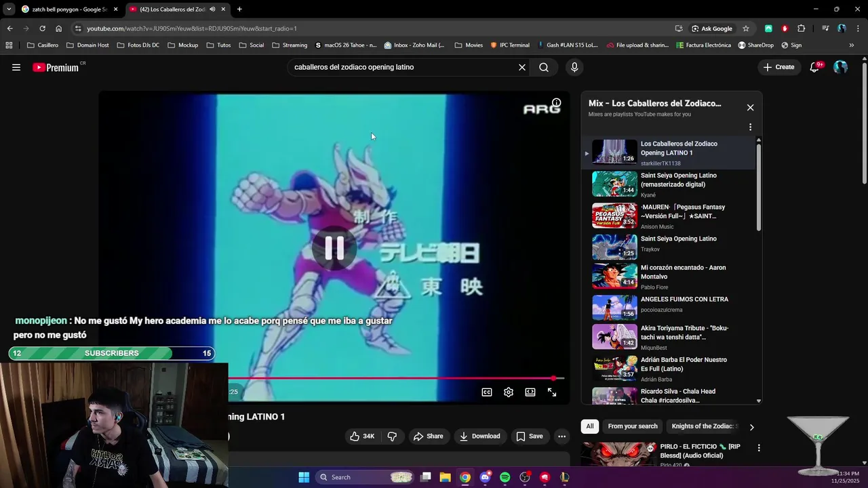868x488 pixels.
Task: Enter fullscreen on the video player
Action: (552, 392)
